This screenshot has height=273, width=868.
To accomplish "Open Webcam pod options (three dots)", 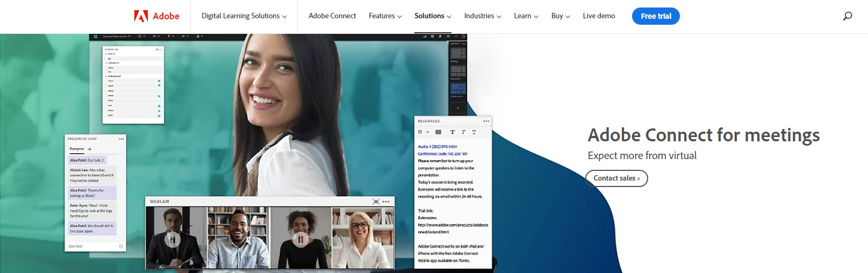I will pyautogui.click(x=386, y=202).
